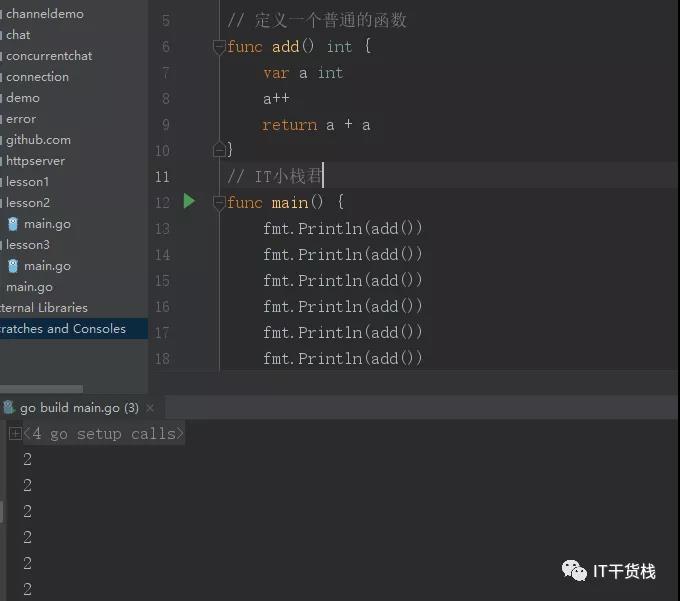680x601 pixels.
Task: Click the project panel horizontal scrollbar
Action: point(41,389)
